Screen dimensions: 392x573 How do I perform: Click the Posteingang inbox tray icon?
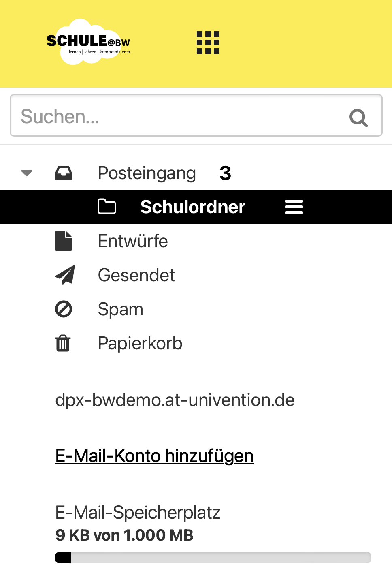pos(64,173)
